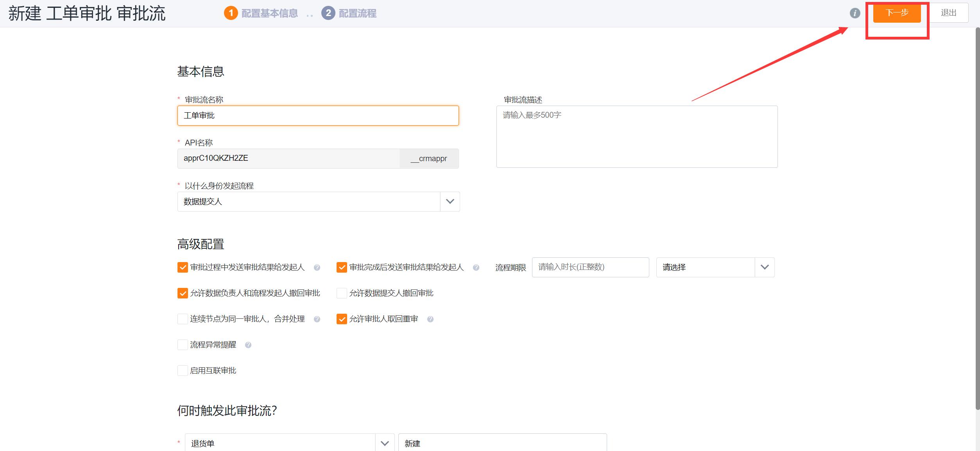Enable 允许数据提交人撤回审批 checkbox

click(342, 293)
